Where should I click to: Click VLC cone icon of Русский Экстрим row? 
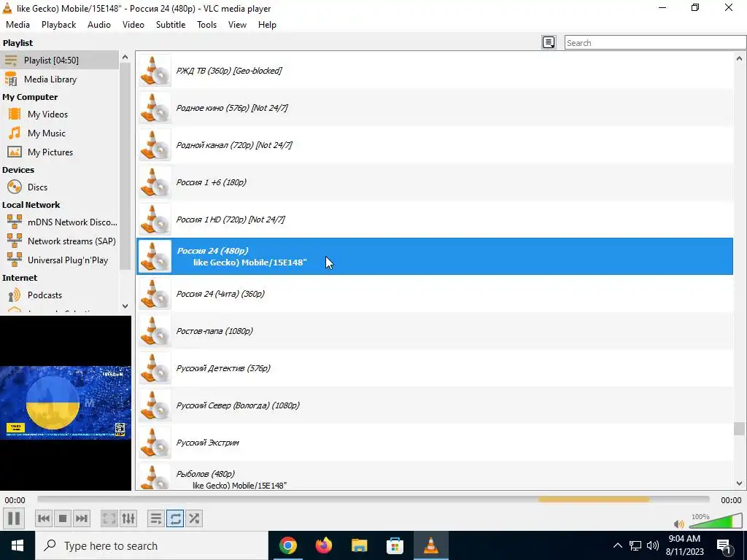tap(155, 443)
